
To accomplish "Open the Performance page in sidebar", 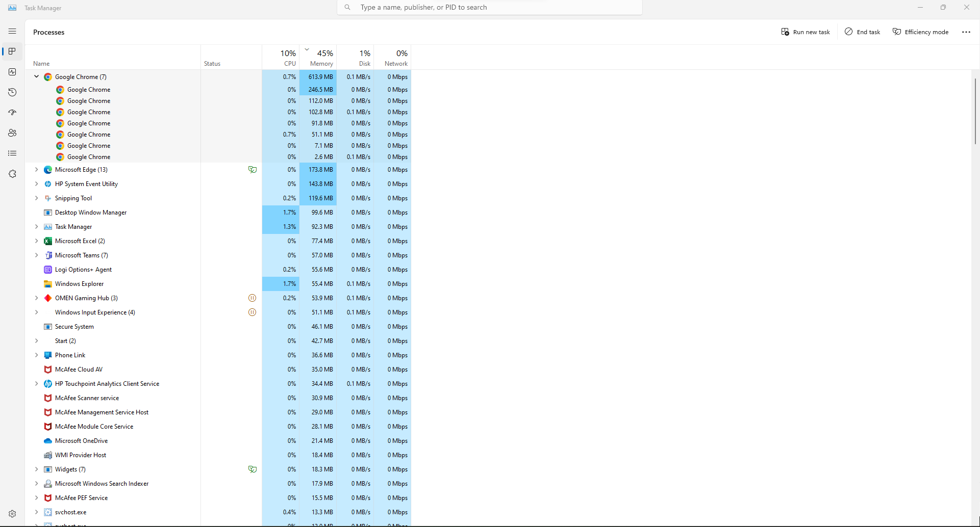I will click(12, 72).
